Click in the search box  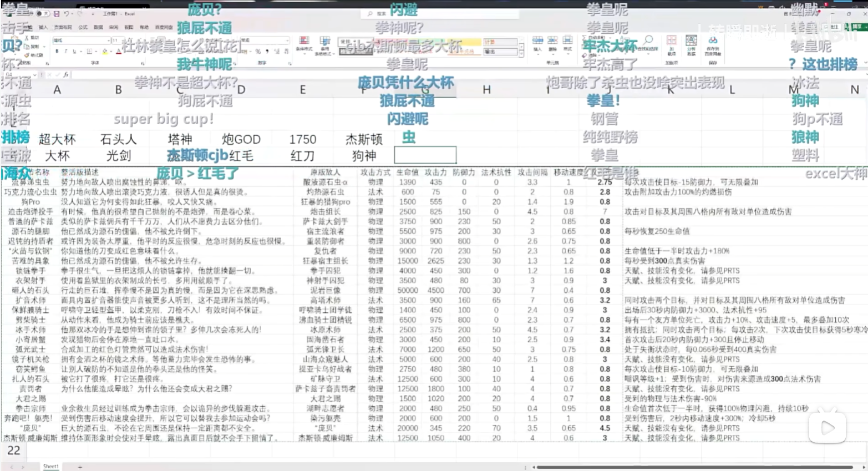click(440, 13)
